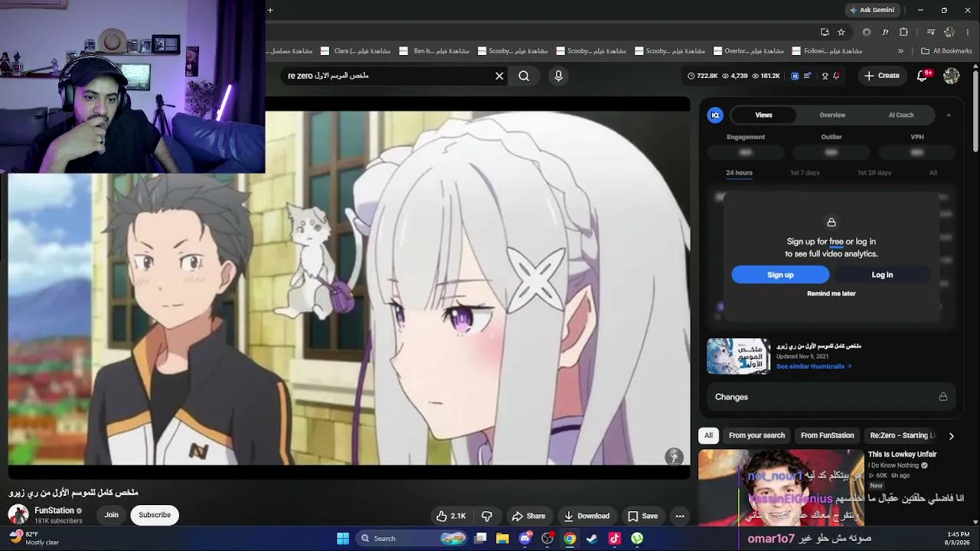Show more filter chips with the right arrow
Screen dimensions: 980x551
pyautogui.click(x=951, y=436)
